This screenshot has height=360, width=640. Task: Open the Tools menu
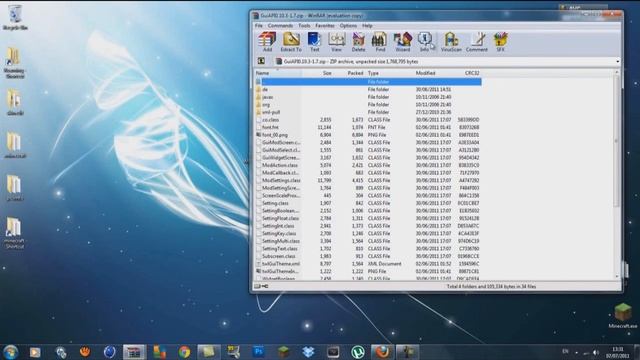tap(304, 25)
